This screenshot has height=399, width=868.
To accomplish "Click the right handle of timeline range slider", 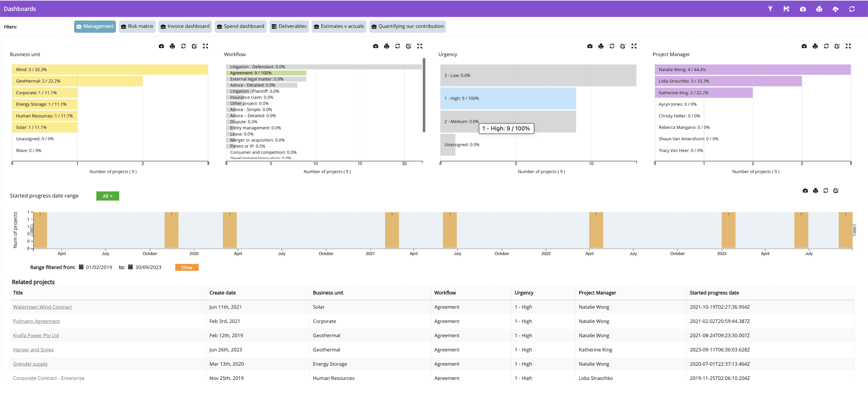I will (854, 230).
